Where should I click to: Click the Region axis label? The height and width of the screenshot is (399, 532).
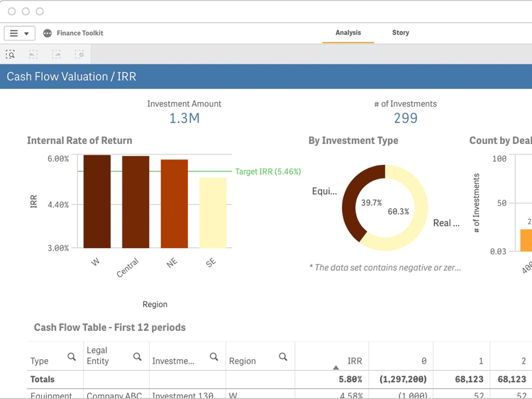(x=155, y=304)
